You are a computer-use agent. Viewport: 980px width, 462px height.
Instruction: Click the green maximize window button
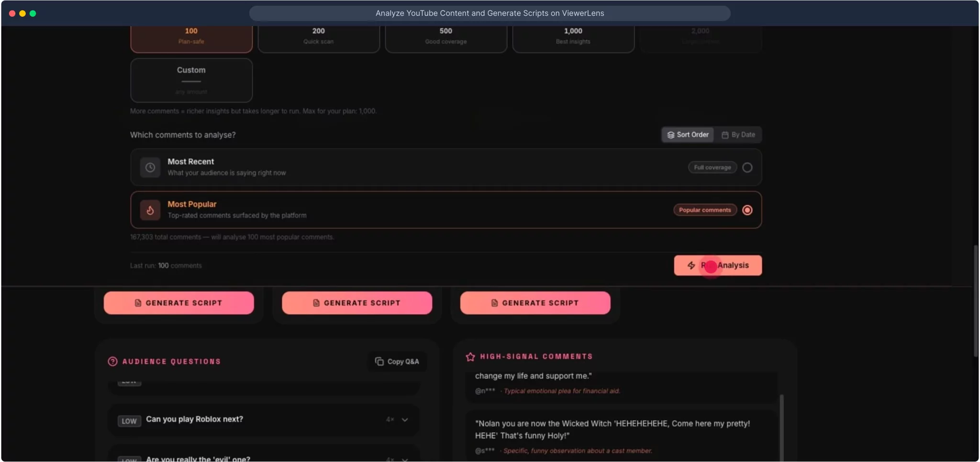pos(33,13)
